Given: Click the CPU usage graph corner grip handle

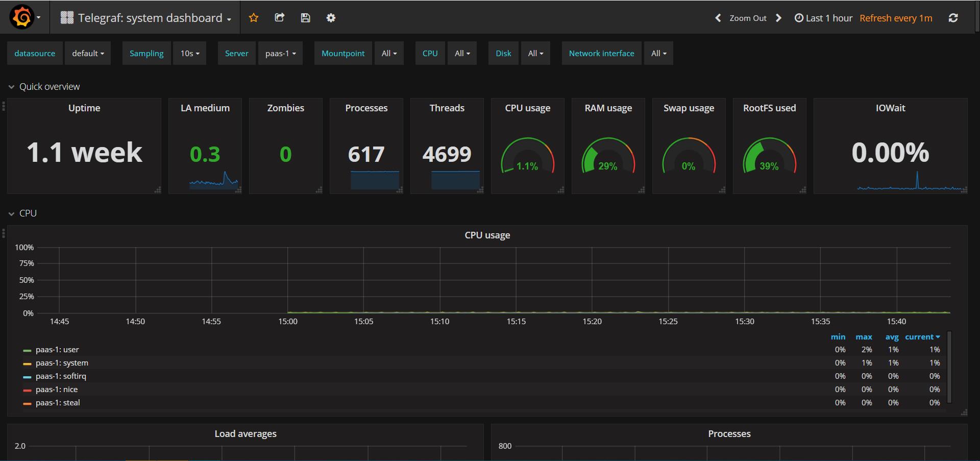Looking at the screenshot, I should (x=964, y=413).
